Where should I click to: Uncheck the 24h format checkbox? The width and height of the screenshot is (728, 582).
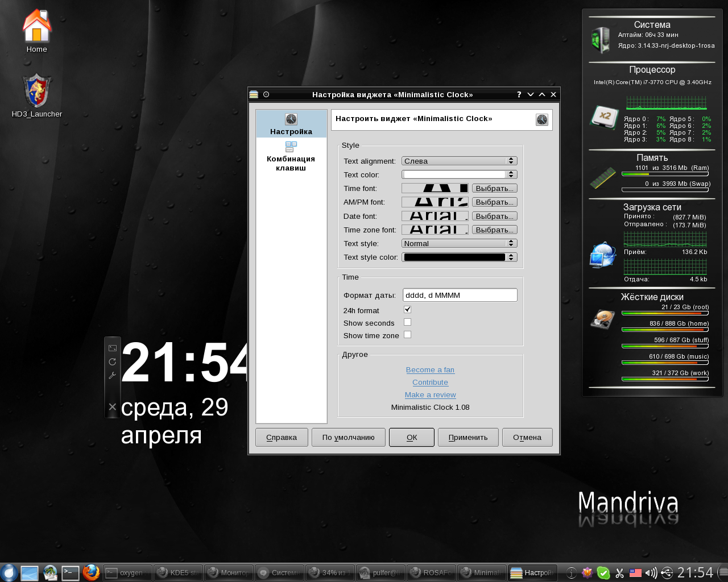407,310
